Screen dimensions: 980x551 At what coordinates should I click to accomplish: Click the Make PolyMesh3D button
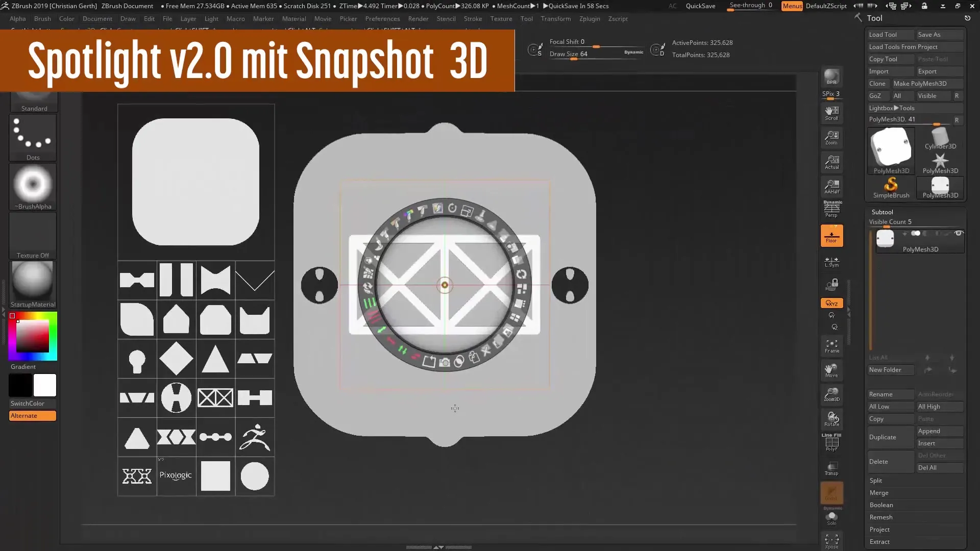927,84
